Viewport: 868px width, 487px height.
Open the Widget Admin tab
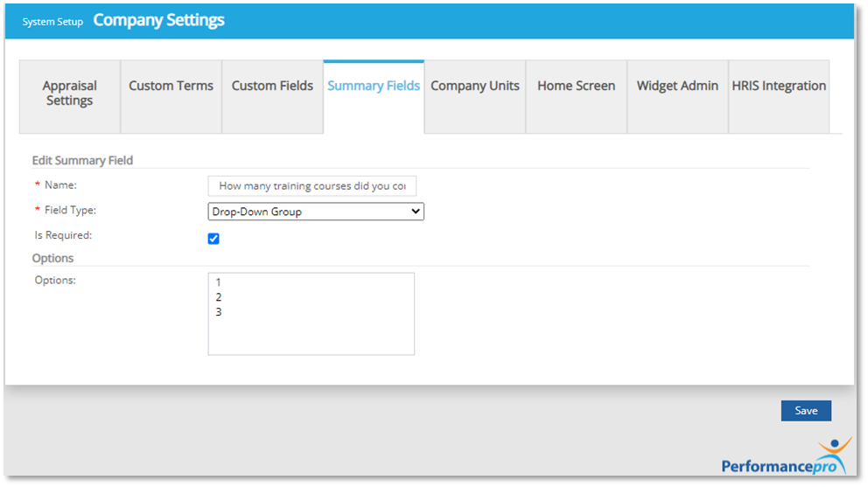677,86
